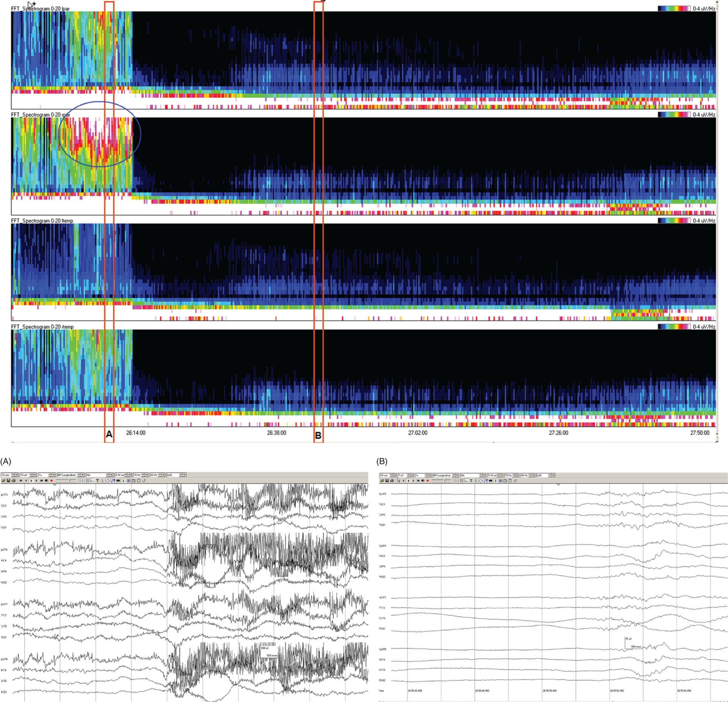
Task: Expand the 7 uV sensitivity dropdown, panel B
Action: (x=412, y=475)
